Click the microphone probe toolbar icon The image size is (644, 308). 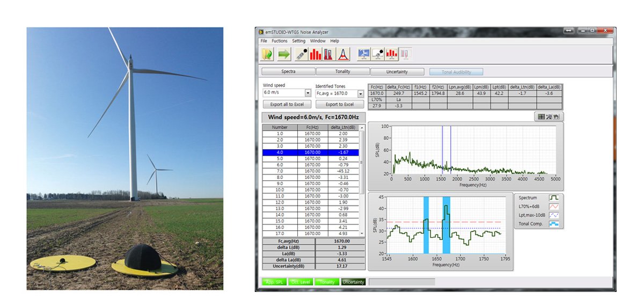301,54
